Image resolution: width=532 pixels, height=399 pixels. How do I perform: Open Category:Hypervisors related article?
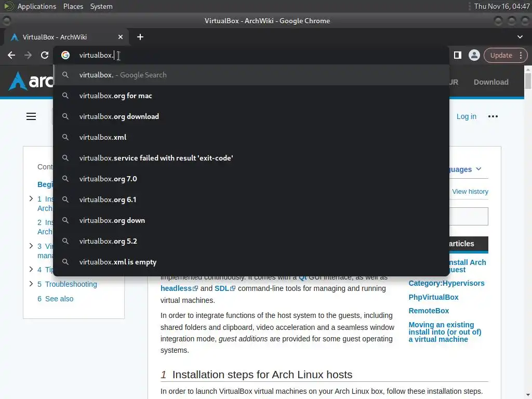[446, 283]
